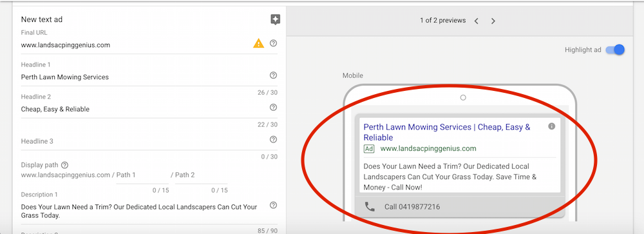Go to the previous ad preview
Image resolution: width=644 pixels, height=234 pixels.
pyautogui.click(x=477, y=21)
